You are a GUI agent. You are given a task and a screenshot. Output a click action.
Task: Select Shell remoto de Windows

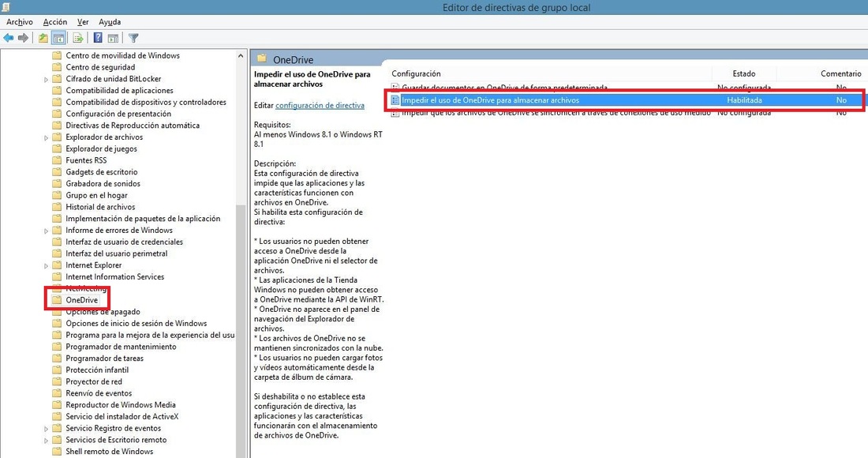[109, 451]
